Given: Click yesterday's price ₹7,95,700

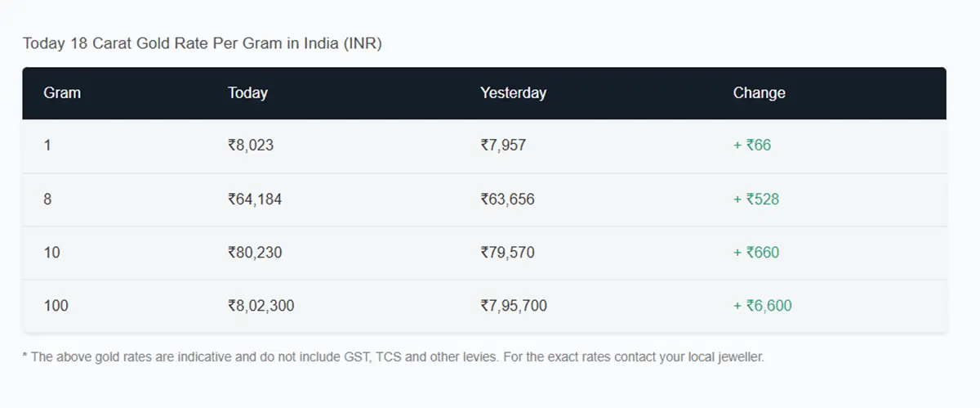Looking at the screenshot, I should pyautogui.click(x=514, y=306).
